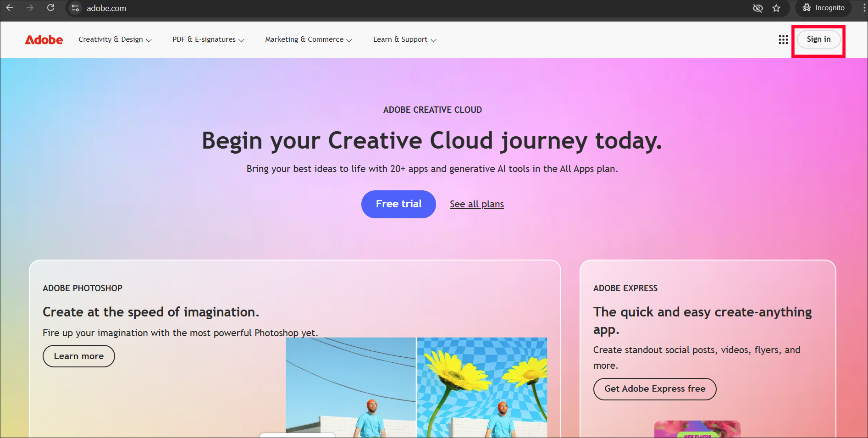Click the browser forward arrow
Screen dimensions: 868x438
pos(30,8)
